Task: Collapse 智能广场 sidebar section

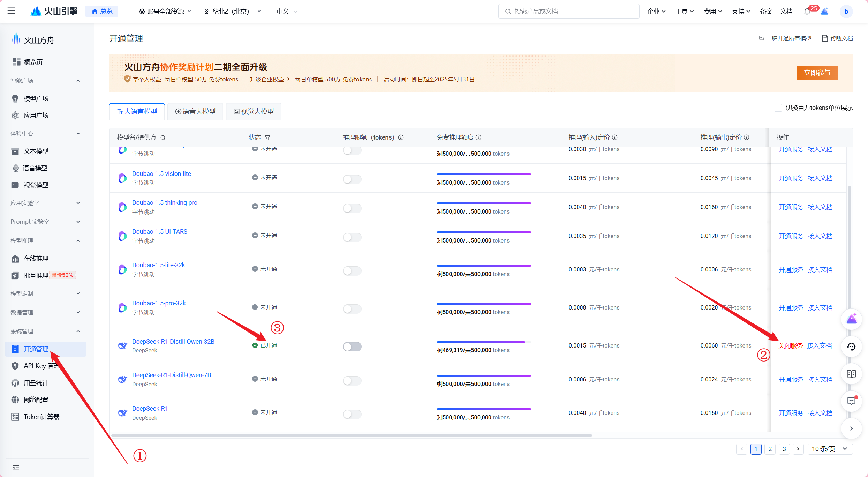Action: (46, 81)
